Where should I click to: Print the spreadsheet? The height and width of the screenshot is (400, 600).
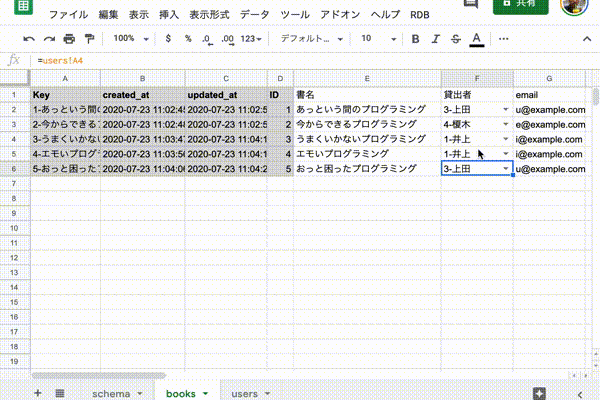tap(69, 39)
